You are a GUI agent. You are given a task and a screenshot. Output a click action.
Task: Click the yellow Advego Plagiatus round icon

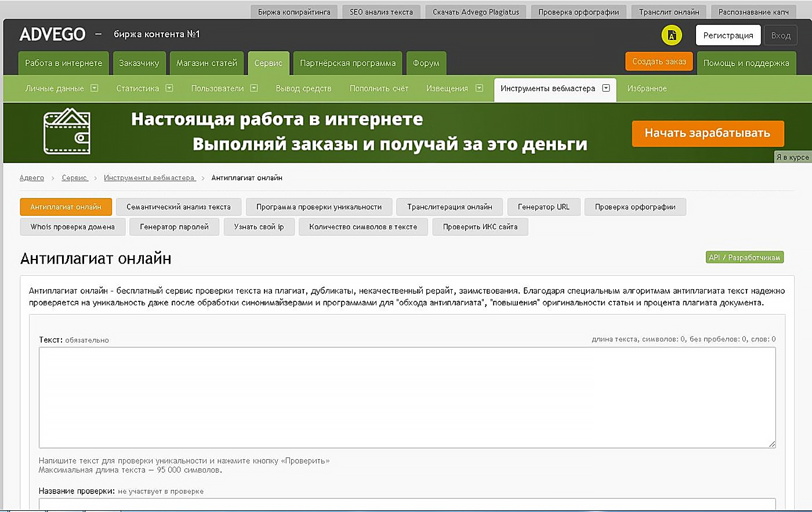pos(672,35)
